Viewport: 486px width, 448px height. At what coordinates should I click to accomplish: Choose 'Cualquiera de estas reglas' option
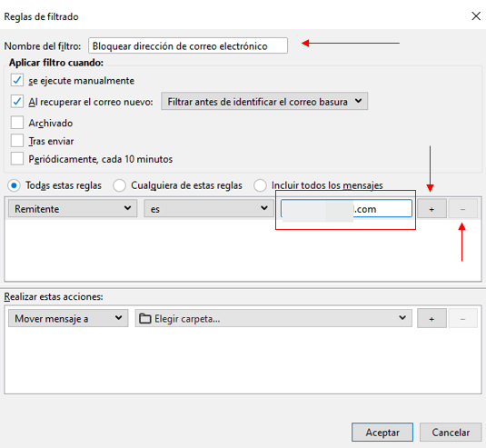pos(119,185)
